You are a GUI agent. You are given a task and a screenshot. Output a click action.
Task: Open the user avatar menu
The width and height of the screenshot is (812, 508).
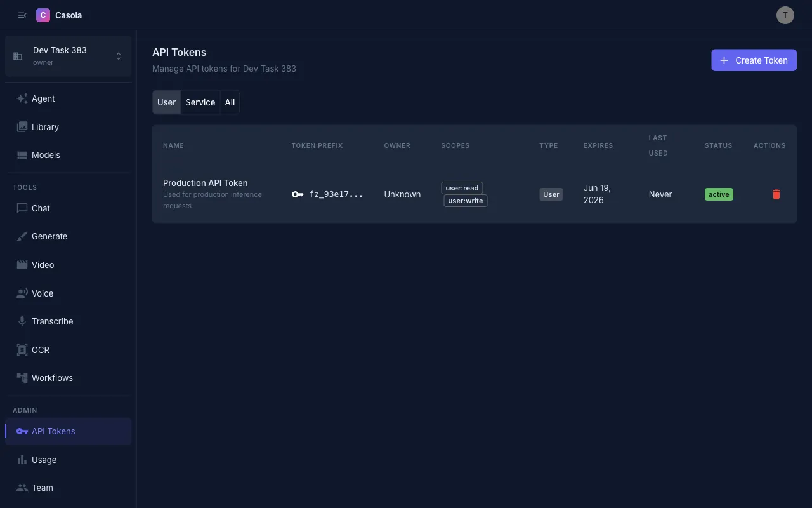pos(785,15)
